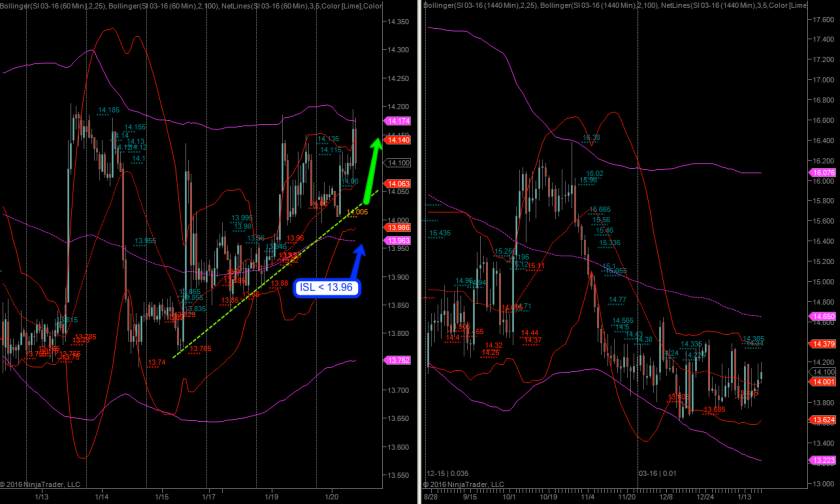
Task: Click the 14.185 swing label on 60 Min chart
Action: point(109,110)
